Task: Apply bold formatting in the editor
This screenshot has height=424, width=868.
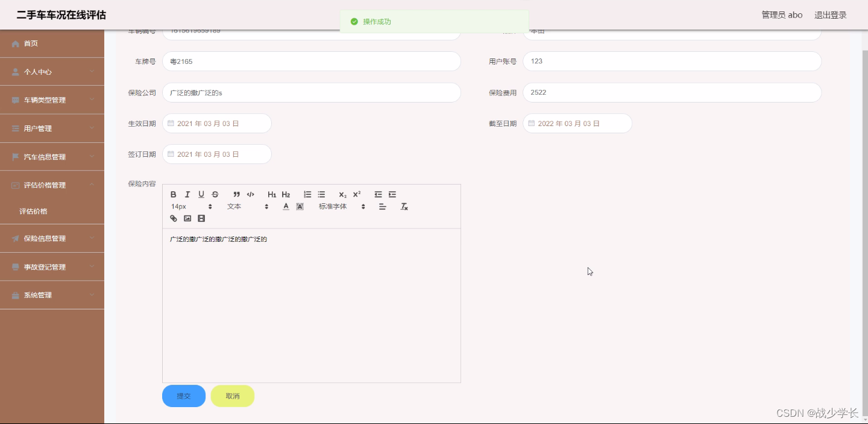Action: (x=174, y=194)
